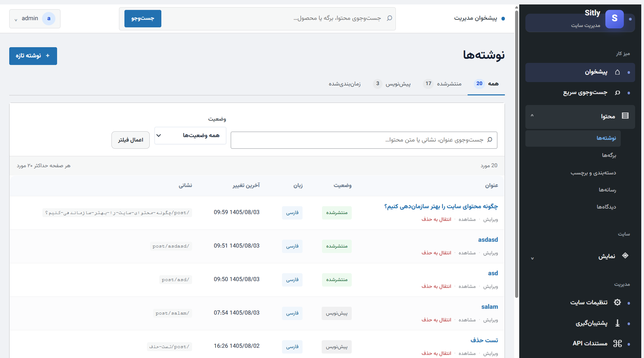Click the home icon beside پیشخوان
Viewport: 644px width, 358px height.
(617, 72)
